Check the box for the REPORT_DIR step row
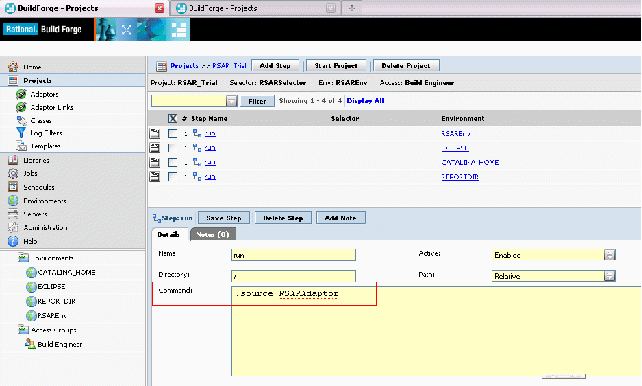The height and width of the screenshot is (386, 642). pos(172,177)
